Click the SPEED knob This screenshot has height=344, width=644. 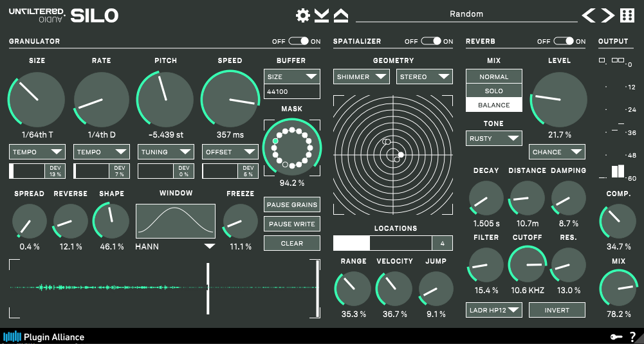[230, 99]
